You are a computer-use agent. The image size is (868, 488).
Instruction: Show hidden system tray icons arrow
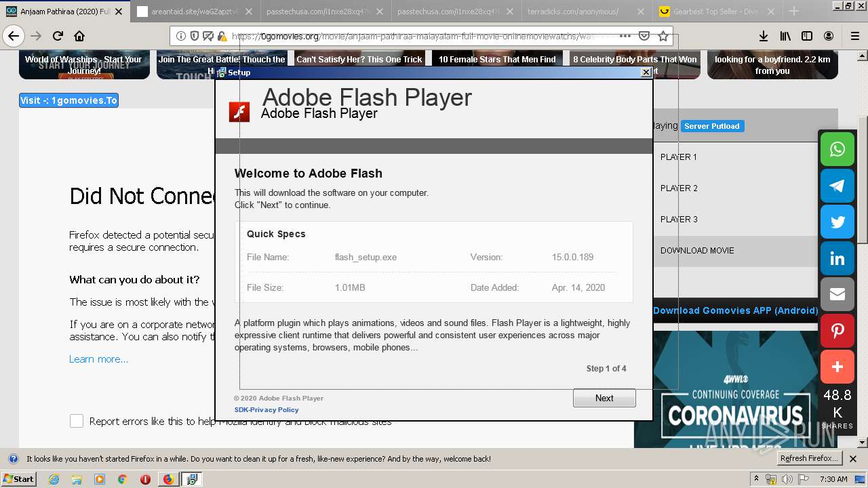(x=756, y=479)
